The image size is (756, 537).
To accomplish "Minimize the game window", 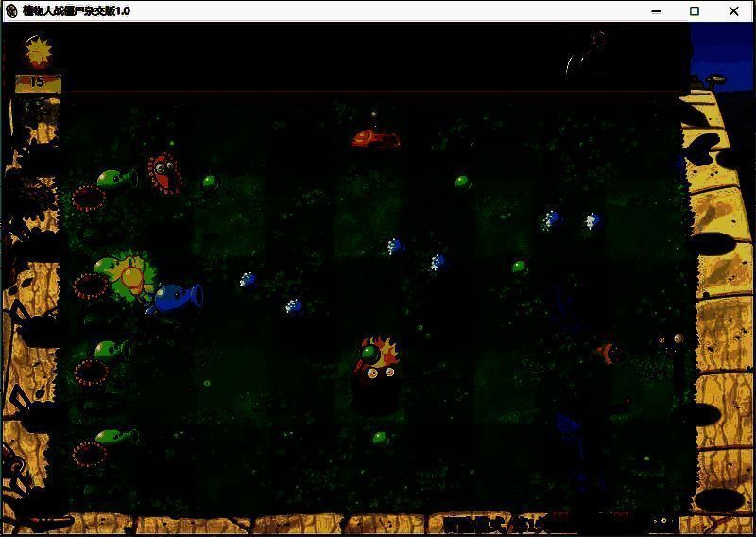I will 657,11.
